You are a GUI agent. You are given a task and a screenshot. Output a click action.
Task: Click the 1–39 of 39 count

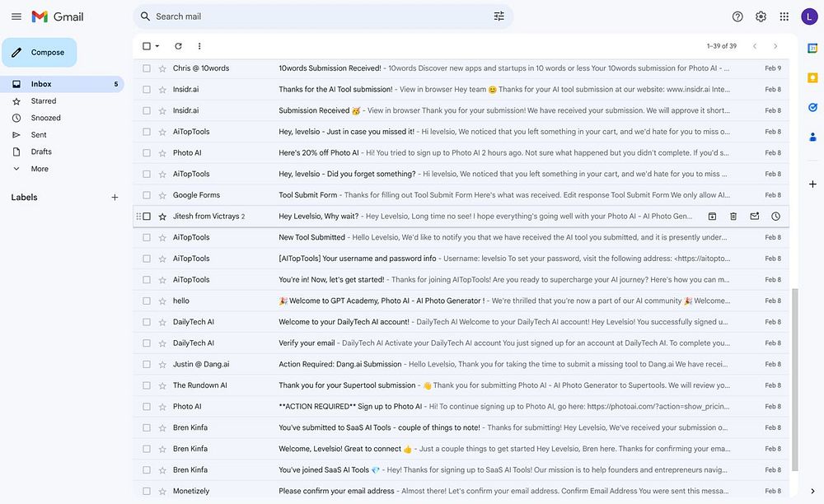coord(722,46)
